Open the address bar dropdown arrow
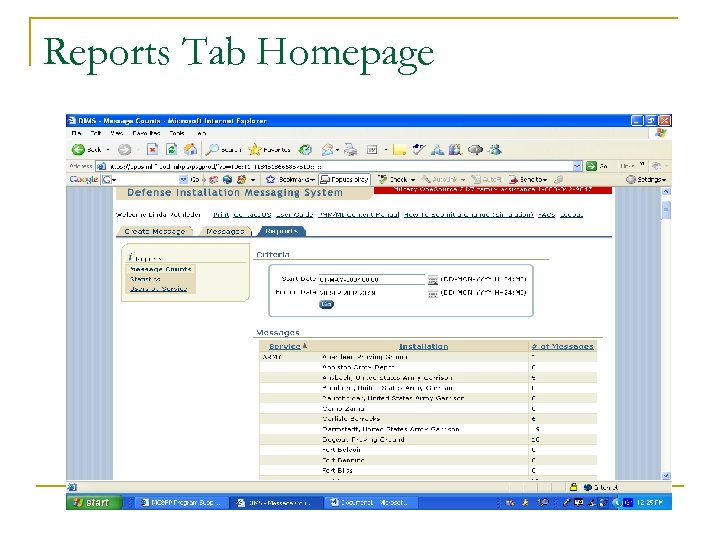Screen dimensions: 720x540 click(x=577, y=166)
